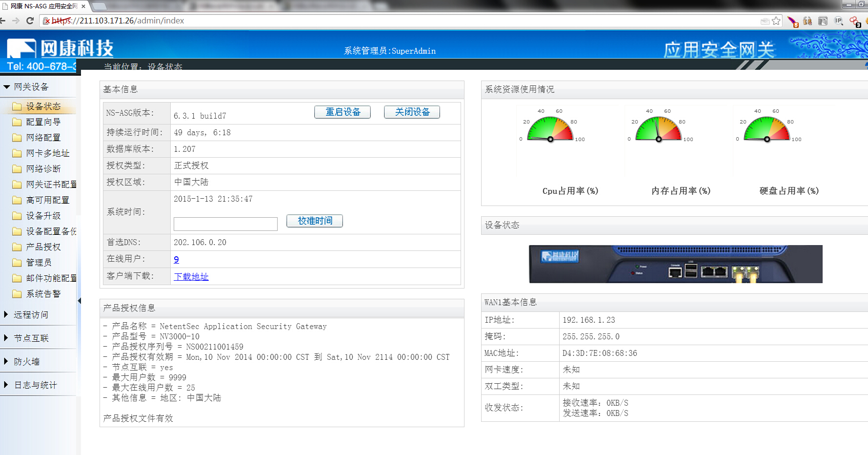Open 网关证书配置 sidebar entry

(x=51, y=185)
